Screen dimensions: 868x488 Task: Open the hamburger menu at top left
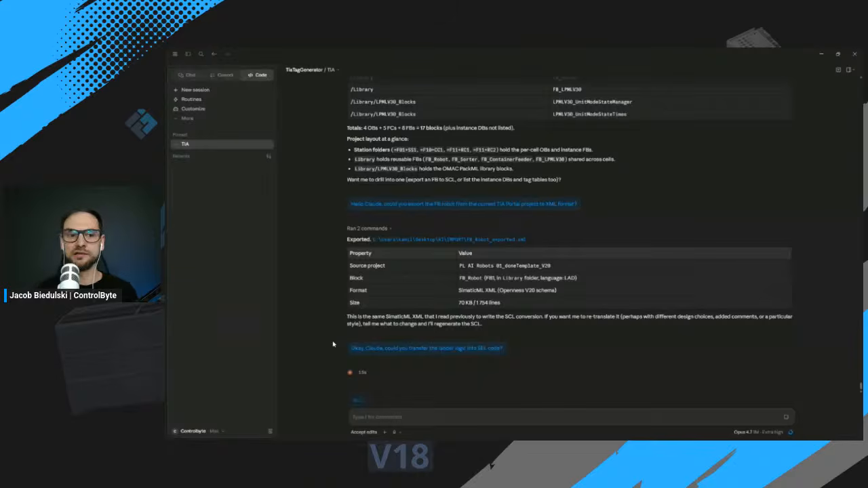(x=175, y=54)
